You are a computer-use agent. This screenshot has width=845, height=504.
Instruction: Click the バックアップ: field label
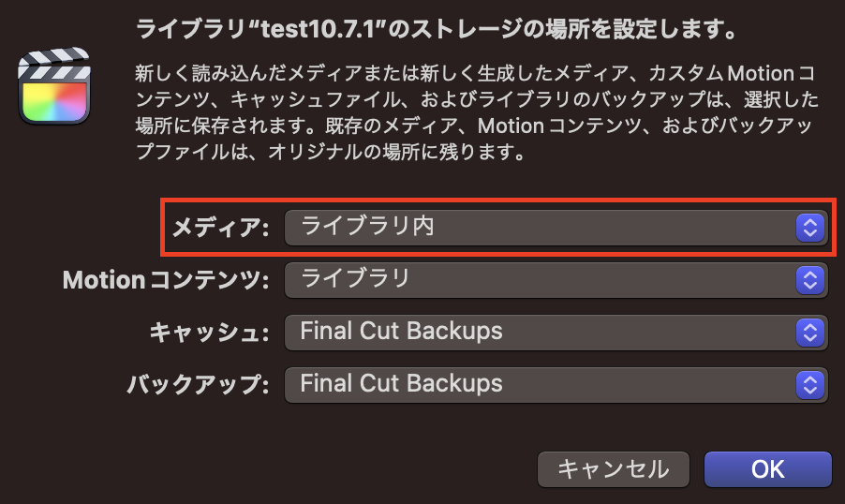click(198, 384)
